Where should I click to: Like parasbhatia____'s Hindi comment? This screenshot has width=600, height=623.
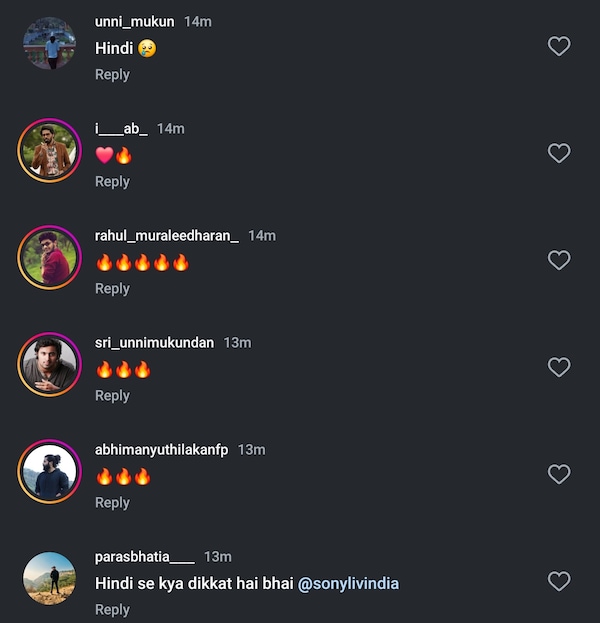click(559, 581)
